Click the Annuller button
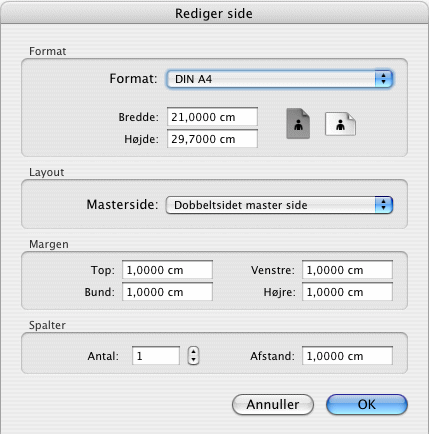 273,405
